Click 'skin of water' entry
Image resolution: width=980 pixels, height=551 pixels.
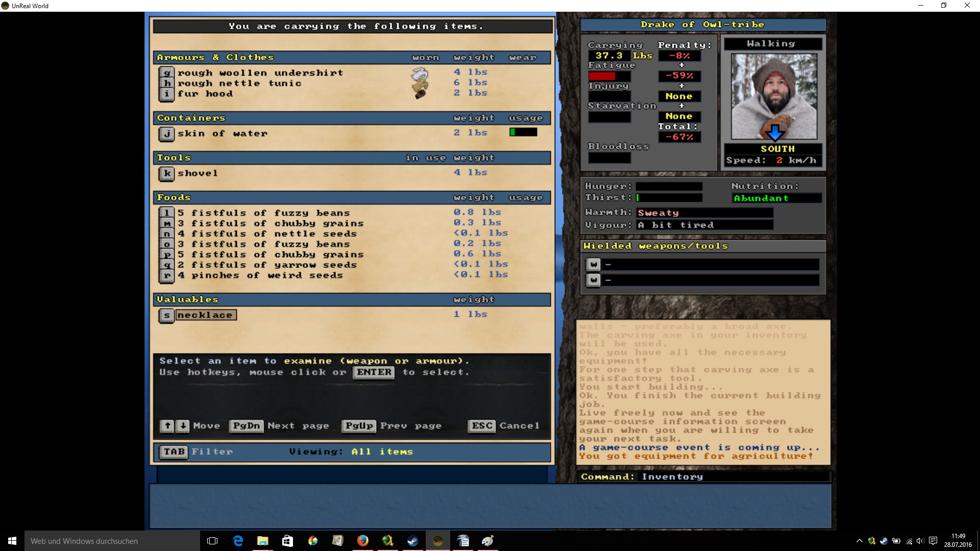[x=222, y=134]
